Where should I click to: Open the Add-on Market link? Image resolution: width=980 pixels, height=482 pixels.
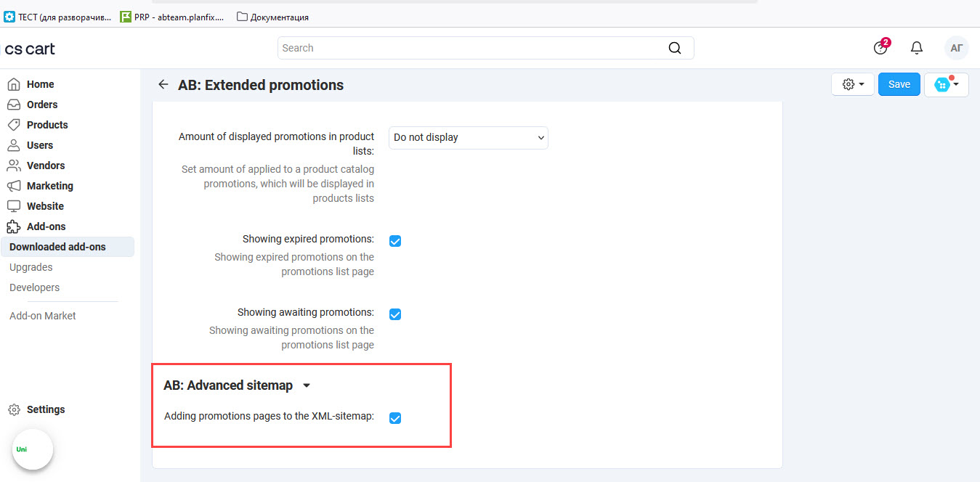pos(42,316)
